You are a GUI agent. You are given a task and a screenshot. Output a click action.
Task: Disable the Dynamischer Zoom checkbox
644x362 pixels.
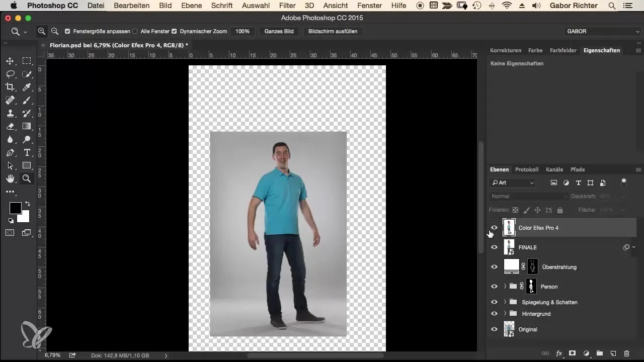(174, 31)
